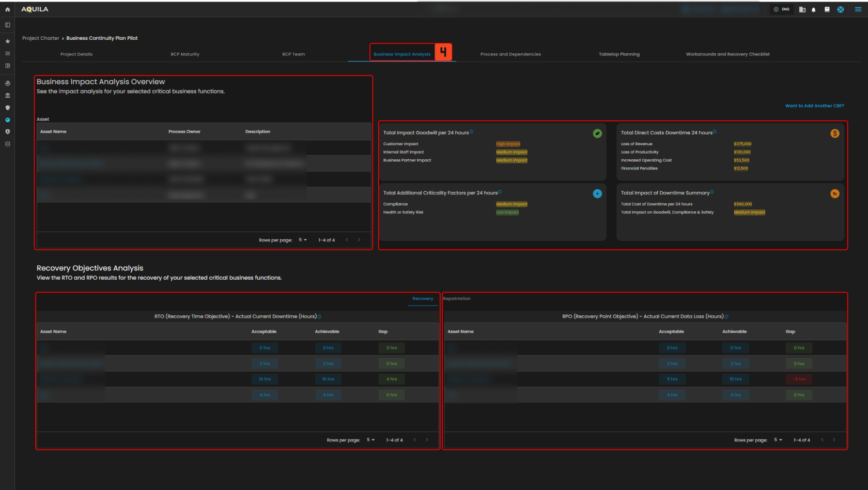
Task: Click the home icon in the sidebar
Action: point(7,9)
